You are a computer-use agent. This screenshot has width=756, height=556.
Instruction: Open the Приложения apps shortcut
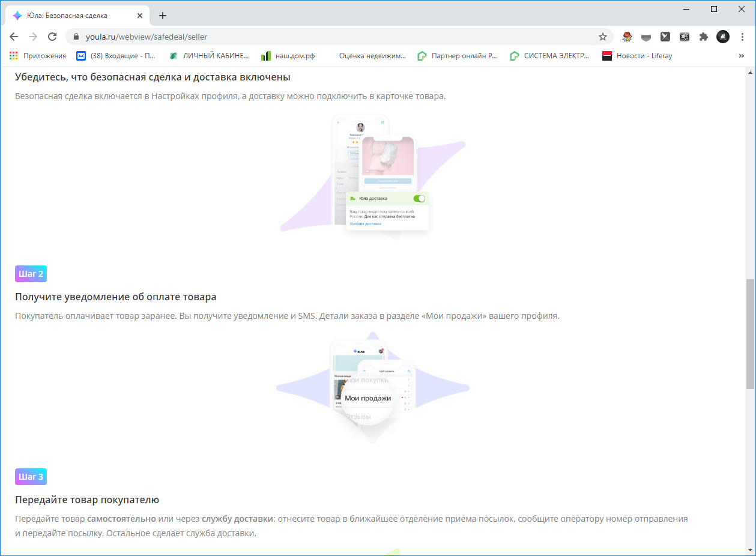point(38,56)
